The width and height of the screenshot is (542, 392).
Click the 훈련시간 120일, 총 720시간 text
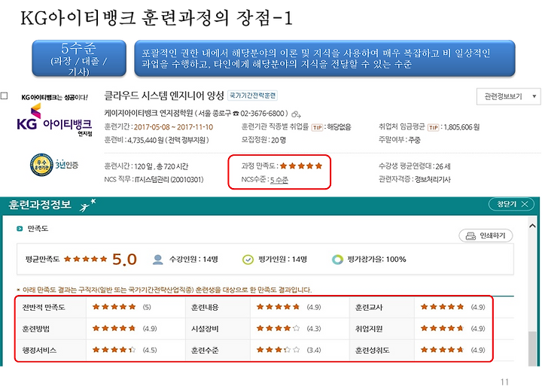pos(146,166)
